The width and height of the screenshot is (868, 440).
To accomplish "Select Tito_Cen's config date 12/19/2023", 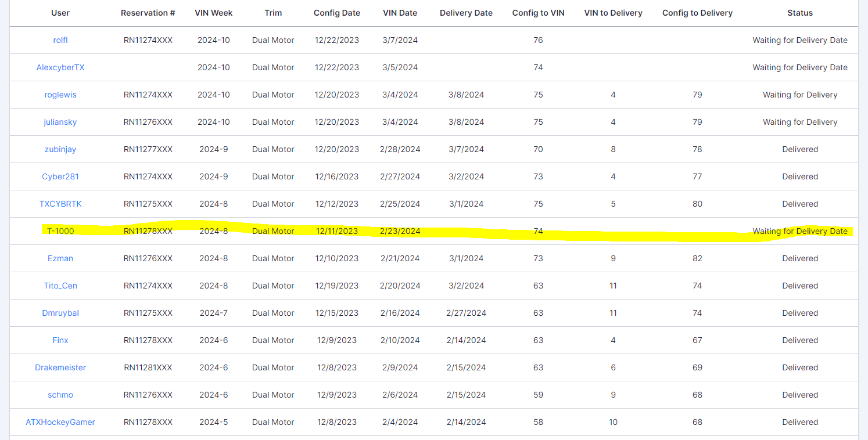I will tap(337, 286).
